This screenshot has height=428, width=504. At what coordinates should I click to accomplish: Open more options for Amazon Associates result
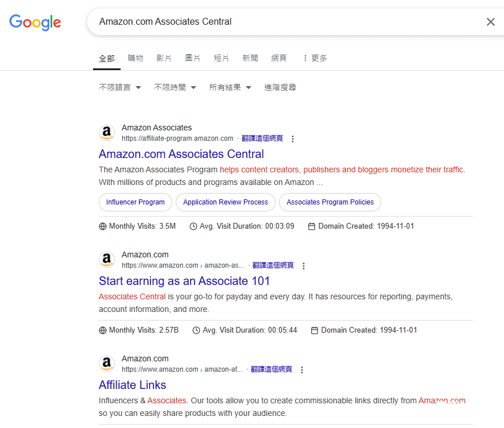point(293,138)
